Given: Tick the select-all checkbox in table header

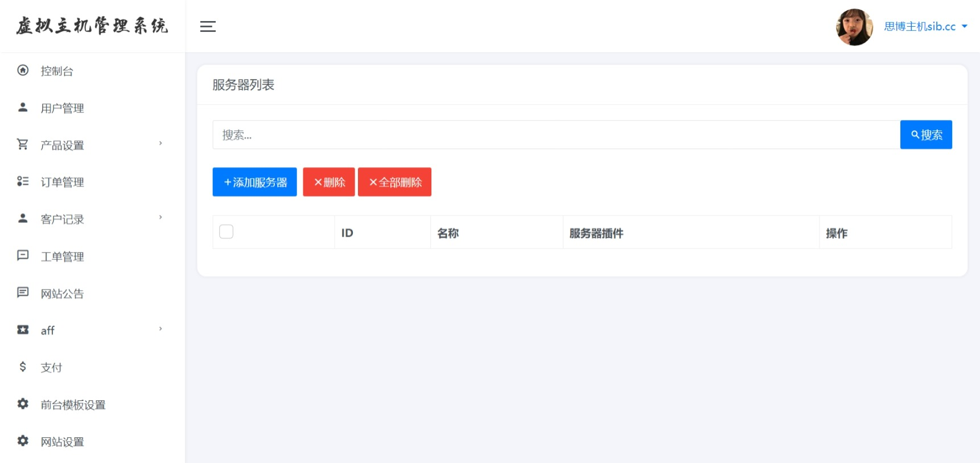Looking at the screenshot, I should pos(227,231).
